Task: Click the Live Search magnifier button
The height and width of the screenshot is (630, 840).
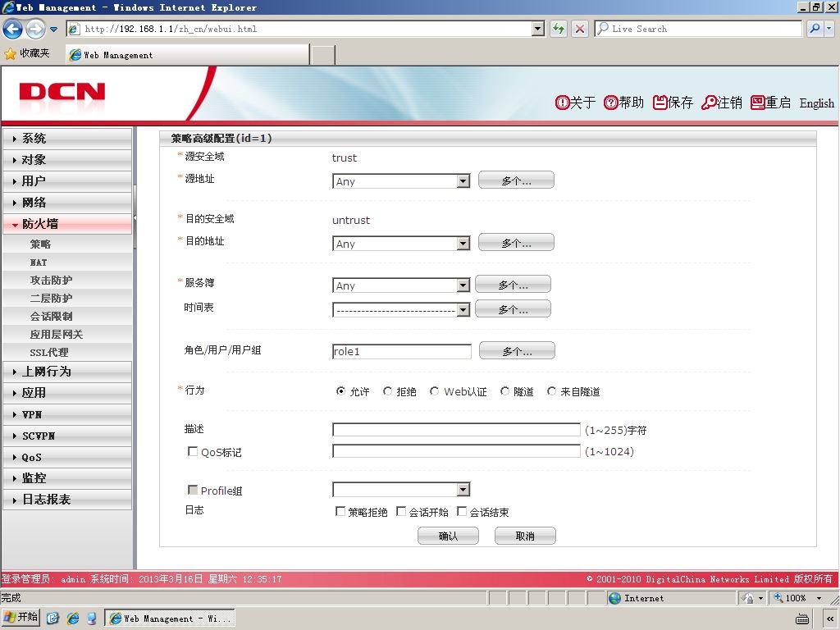Action: 815,29
